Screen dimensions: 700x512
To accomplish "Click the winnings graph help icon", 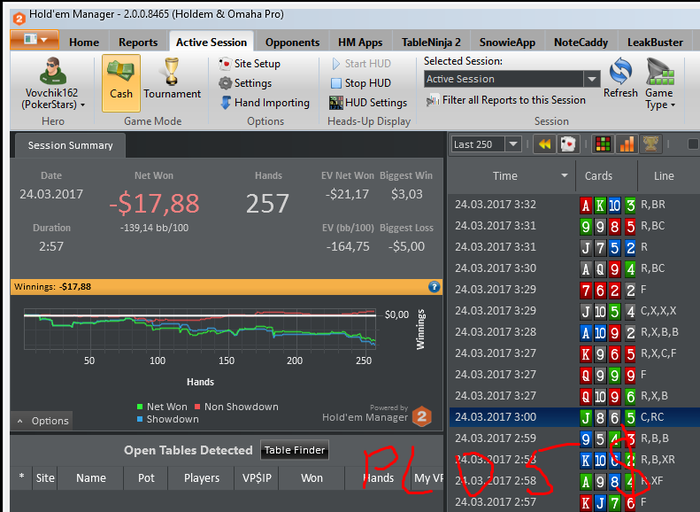I will pos(434,287).
